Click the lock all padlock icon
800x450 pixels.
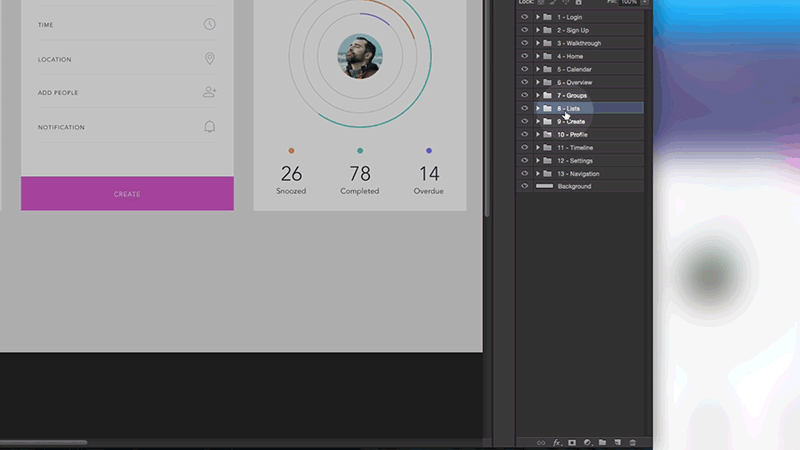(580, 3)
